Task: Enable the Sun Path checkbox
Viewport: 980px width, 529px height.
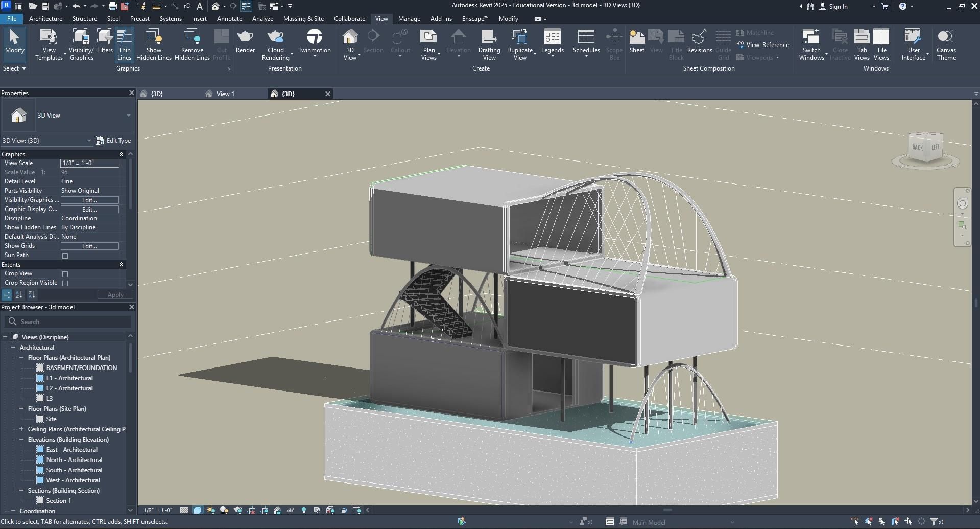Action: (65, 256)
